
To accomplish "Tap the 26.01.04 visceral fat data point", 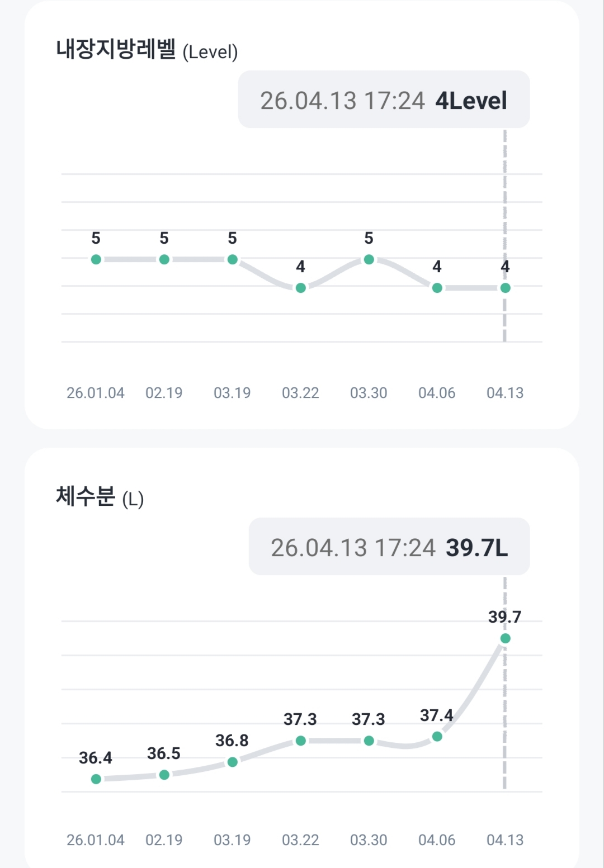I will pyautogui.click(x=96, y=259).
